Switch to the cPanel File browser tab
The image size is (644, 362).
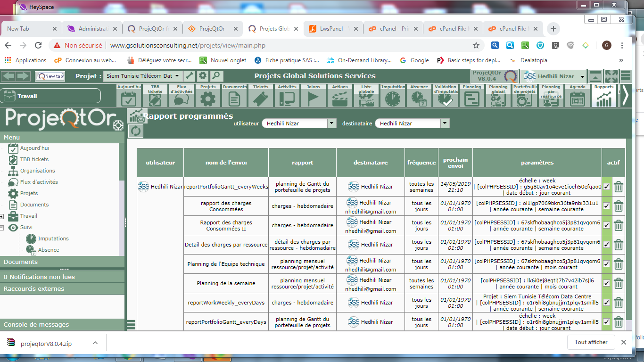[453, 29]
